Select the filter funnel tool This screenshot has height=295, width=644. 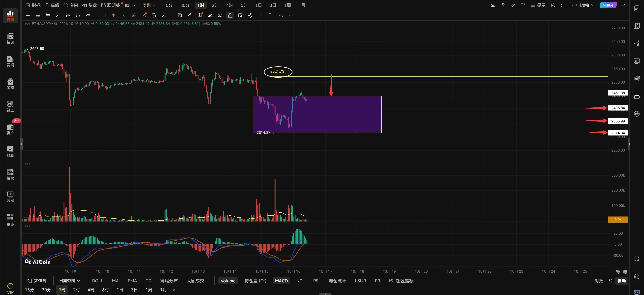[260, 15]
